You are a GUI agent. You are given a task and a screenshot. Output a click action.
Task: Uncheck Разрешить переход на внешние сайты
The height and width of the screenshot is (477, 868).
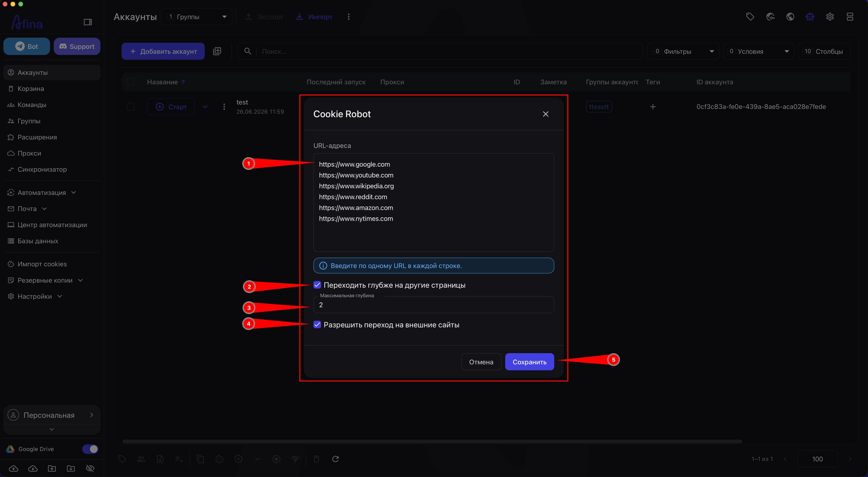[317, 325]
